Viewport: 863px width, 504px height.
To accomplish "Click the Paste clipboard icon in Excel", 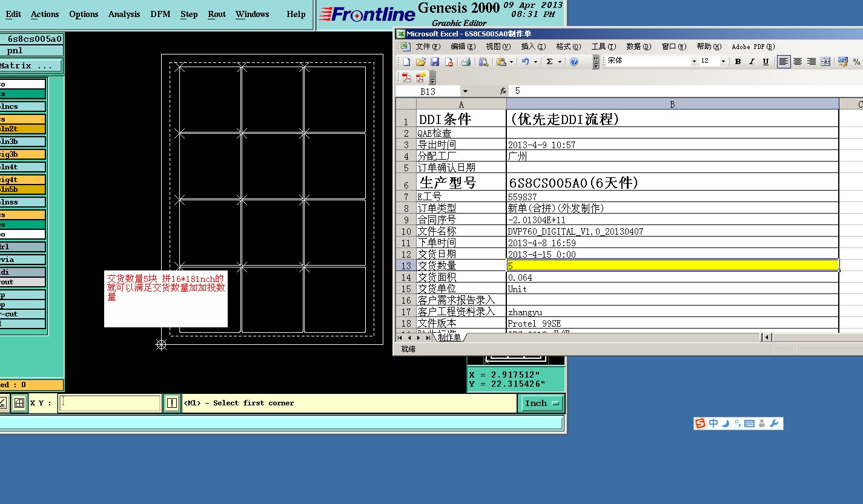I will tap(501, 62).
